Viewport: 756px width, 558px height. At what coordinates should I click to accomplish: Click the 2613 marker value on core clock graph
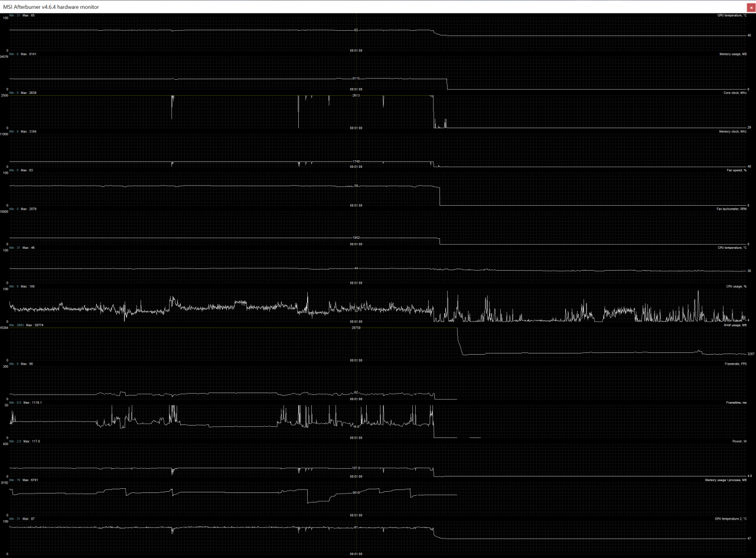356,96
